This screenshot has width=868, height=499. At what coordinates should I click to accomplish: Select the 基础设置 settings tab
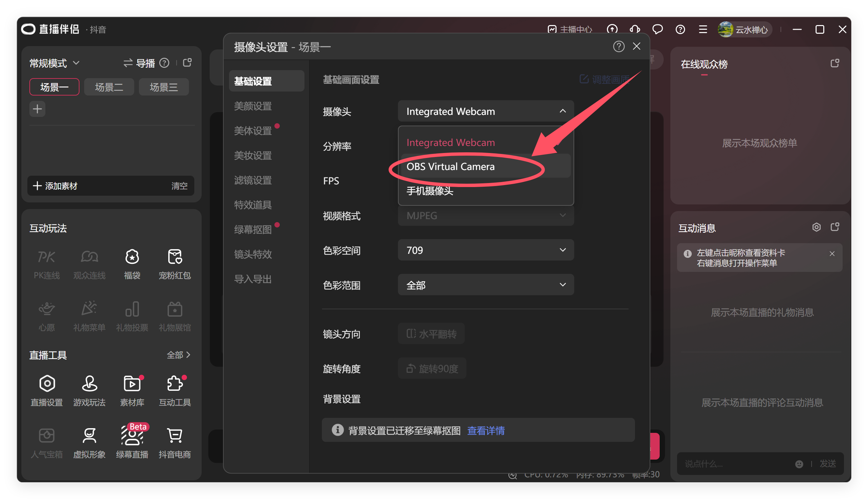[266, 81]
